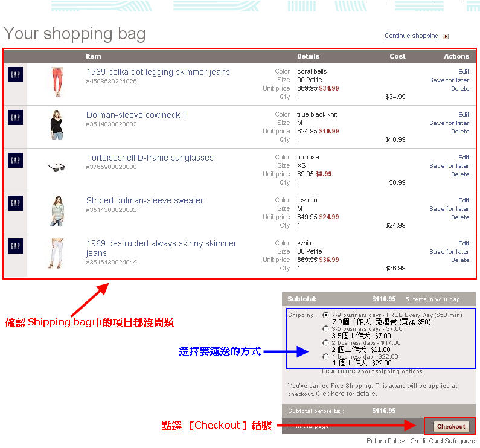
Task: Open the Credit Card Safeguard link
Action: point(443,441)
